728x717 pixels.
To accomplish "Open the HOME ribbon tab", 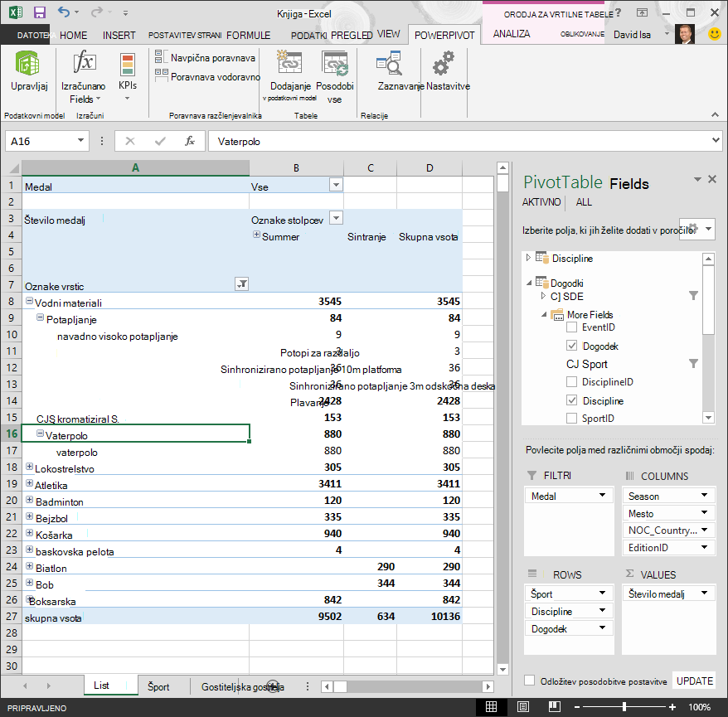I will (73, 36).
